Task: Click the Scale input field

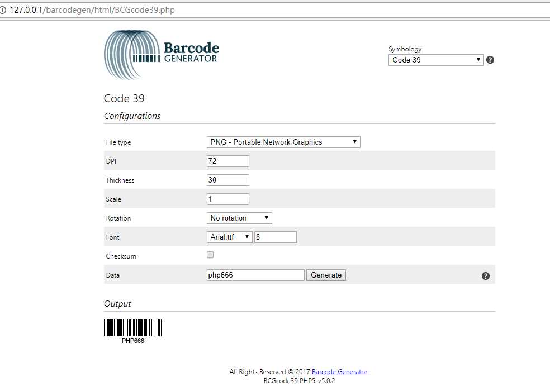Action: point(228,199)
